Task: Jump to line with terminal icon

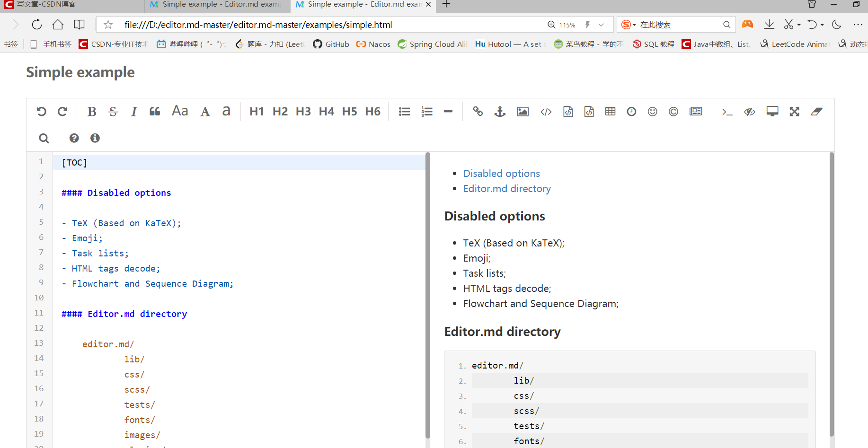Action: point(727,112)
